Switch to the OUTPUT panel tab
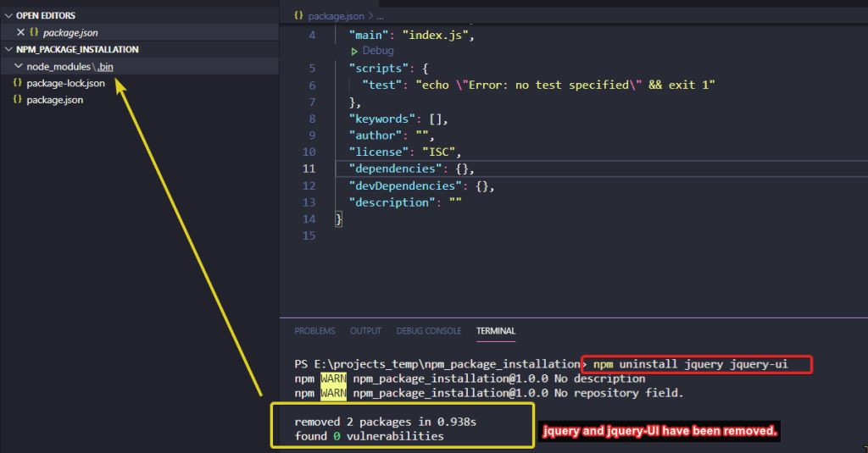This screenshot has height=453, width=868. tap(365, 331)
